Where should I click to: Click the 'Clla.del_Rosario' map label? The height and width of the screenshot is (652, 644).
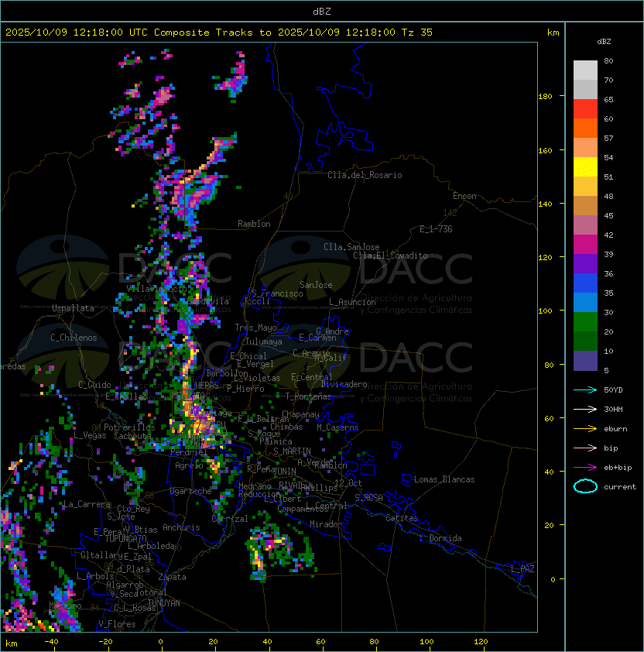[x=365, y=175]
